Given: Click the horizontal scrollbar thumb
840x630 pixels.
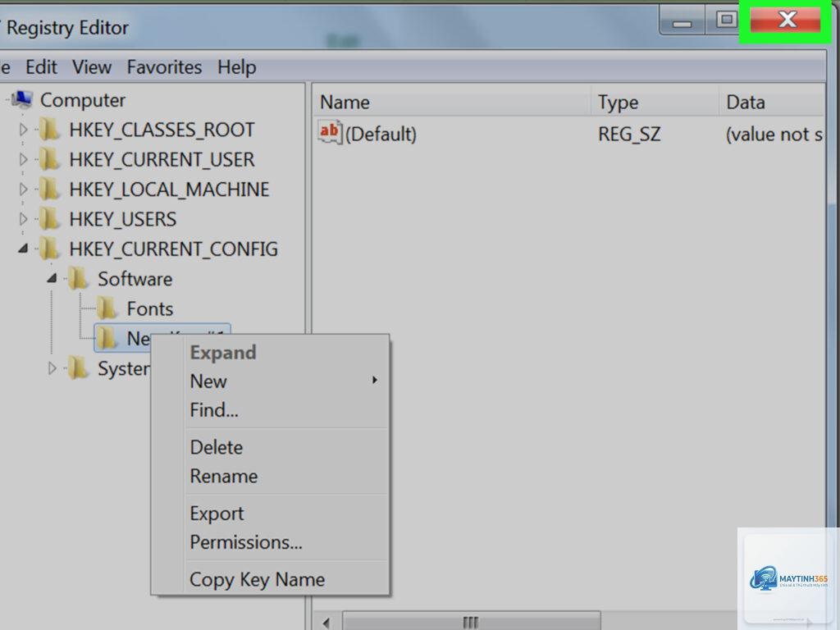Looking at the screenshot, I should 471,622.
